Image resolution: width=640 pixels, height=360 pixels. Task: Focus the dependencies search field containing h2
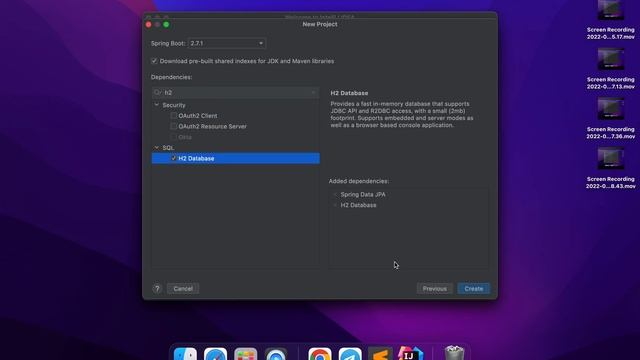[236, 93]
